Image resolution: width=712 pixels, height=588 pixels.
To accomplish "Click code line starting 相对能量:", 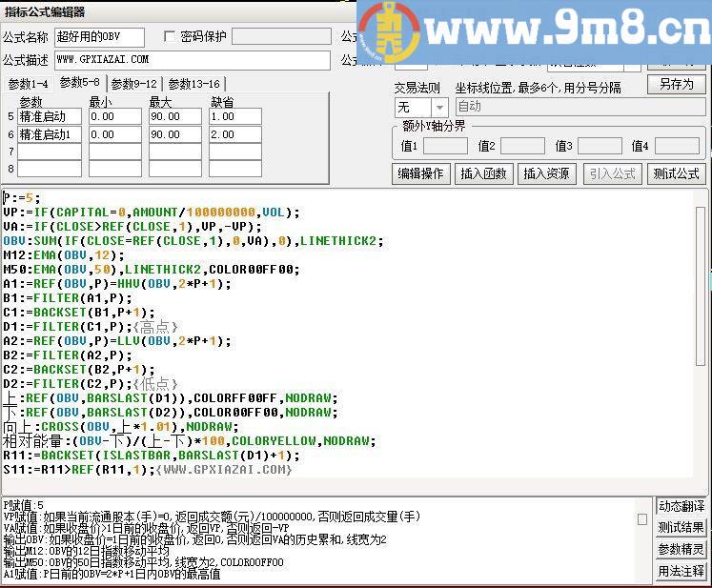I will [x=190, y=441].
